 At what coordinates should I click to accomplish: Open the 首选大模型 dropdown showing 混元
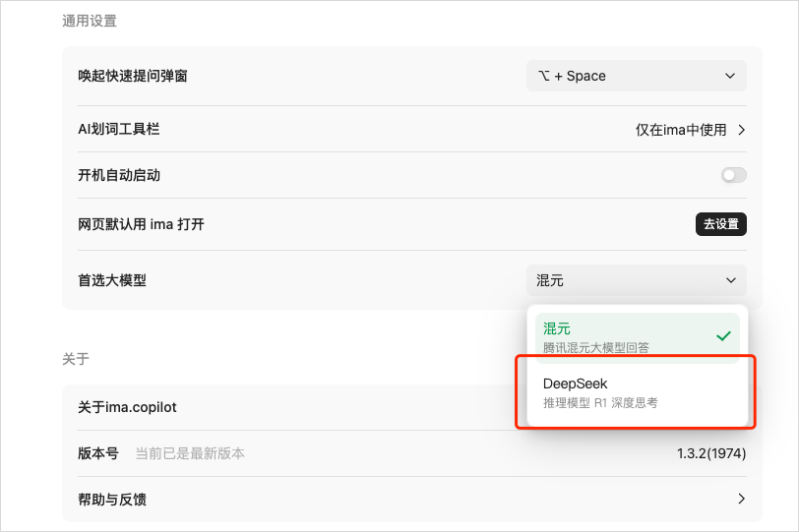(x=637, y=280)
